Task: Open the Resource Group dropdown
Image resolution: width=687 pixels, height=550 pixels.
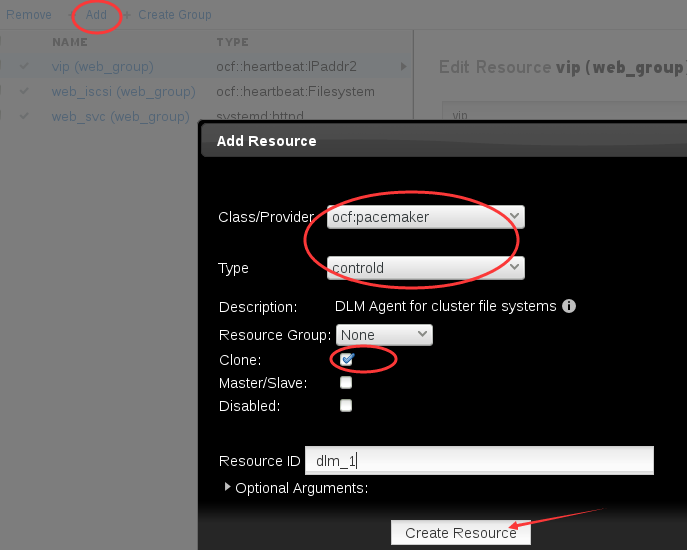Action: click(384, 335)
